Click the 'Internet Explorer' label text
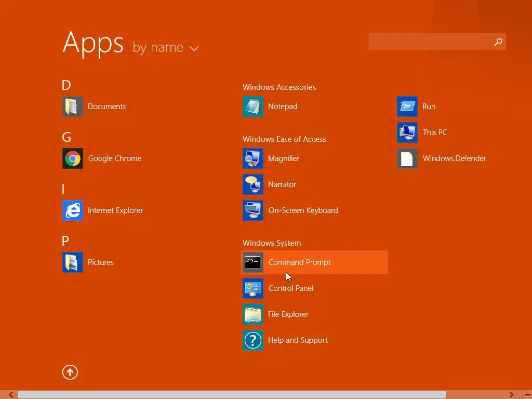The height and width of the screenshot is (399, 532). (115, 210)
